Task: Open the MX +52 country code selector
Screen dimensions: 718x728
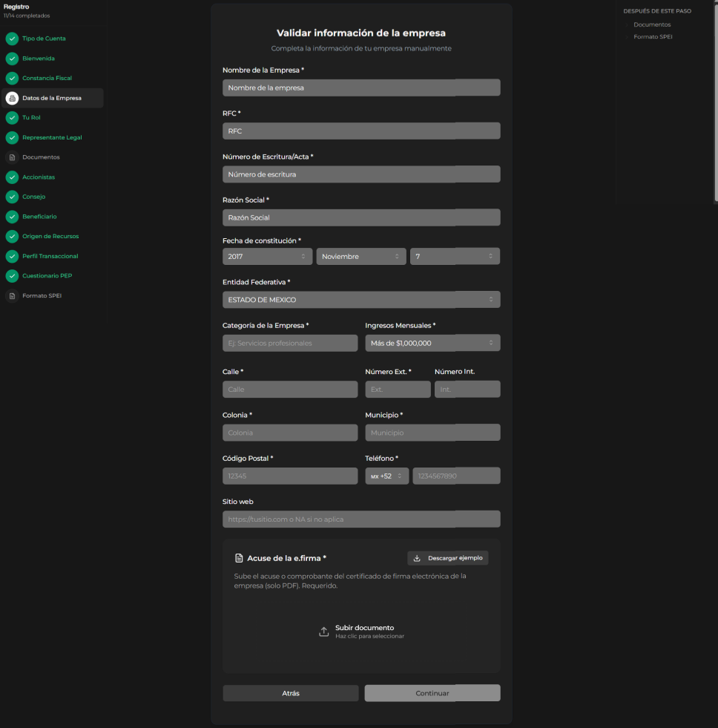Action: 387,476
